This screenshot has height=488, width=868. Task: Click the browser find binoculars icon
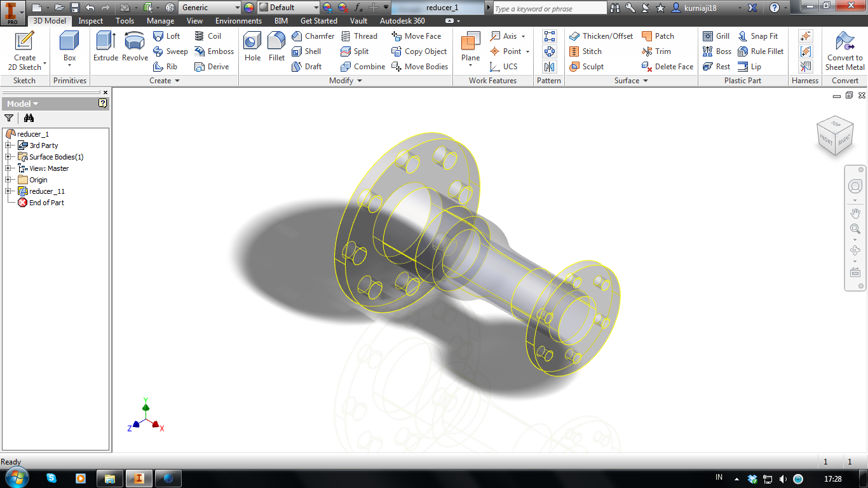(x=29, y=118)
